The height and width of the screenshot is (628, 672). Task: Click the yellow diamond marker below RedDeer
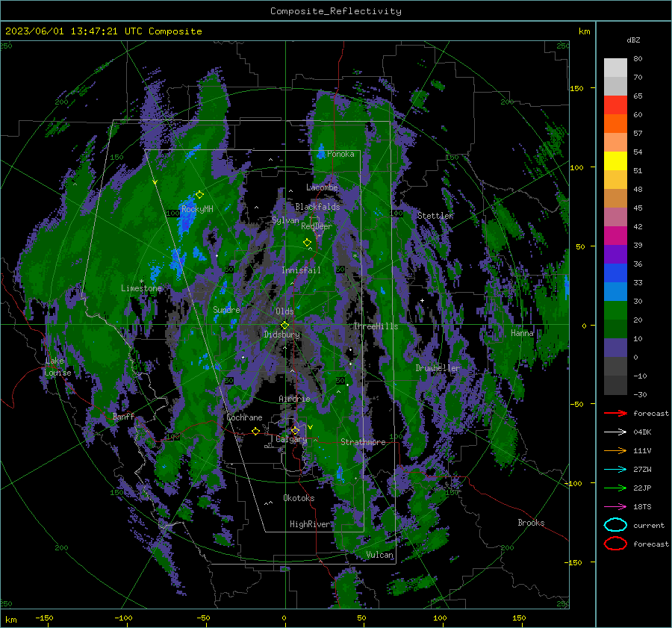click(308, 243)
